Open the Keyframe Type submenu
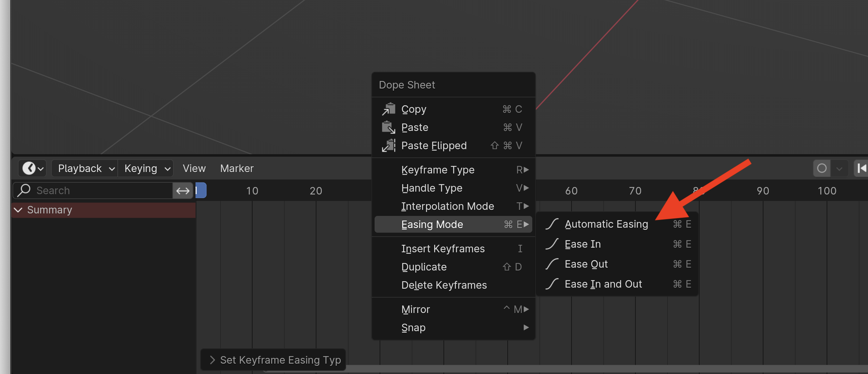 453,170
